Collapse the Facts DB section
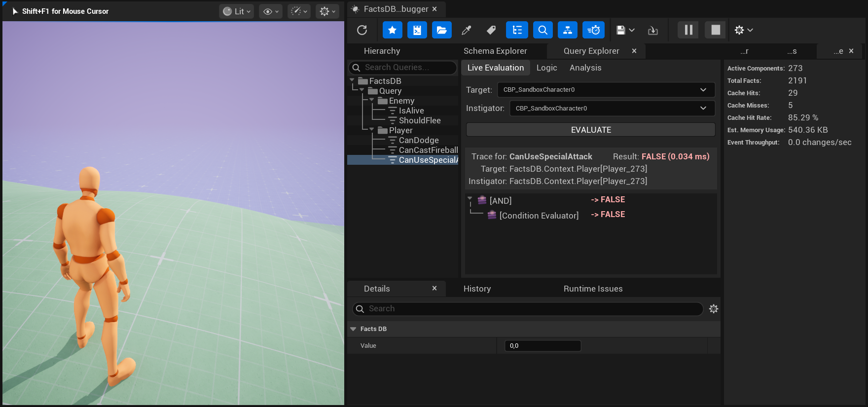Image resolution: width=868 pixels, height=407 pixels. 353,329
